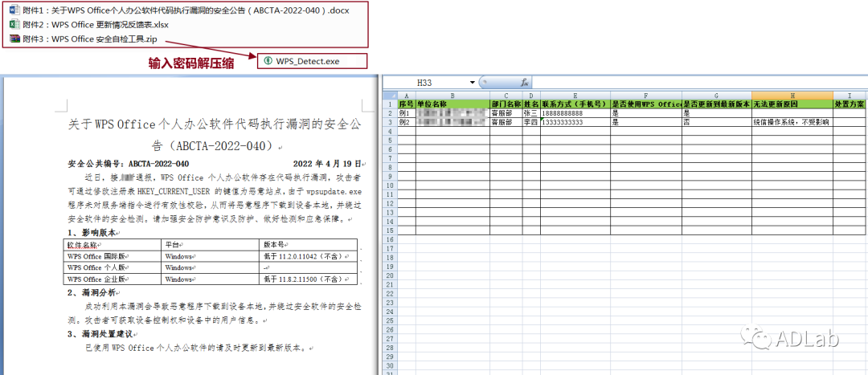Click the WPS_Detect.exe file name

pyautogui.click(x=308, y=61)
